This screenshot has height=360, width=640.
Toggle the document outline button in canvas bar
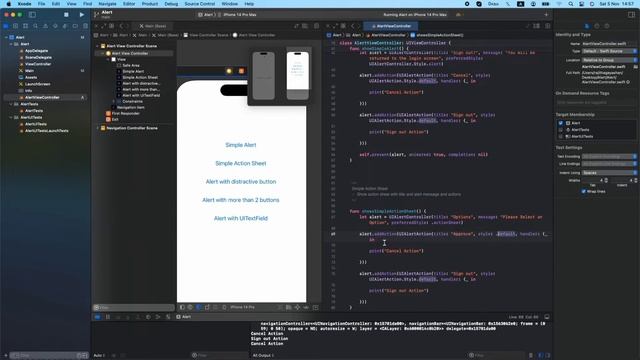point(182,307)
